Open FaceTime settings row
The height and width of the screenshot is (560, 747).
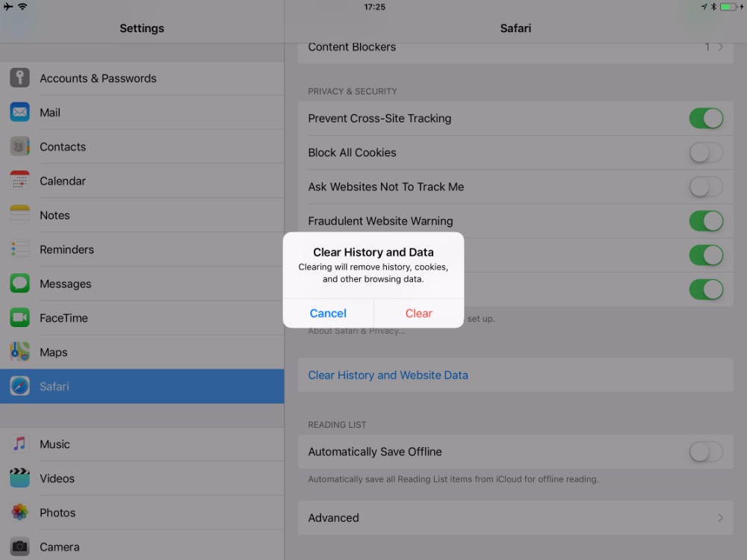click(x=142, y=318)
